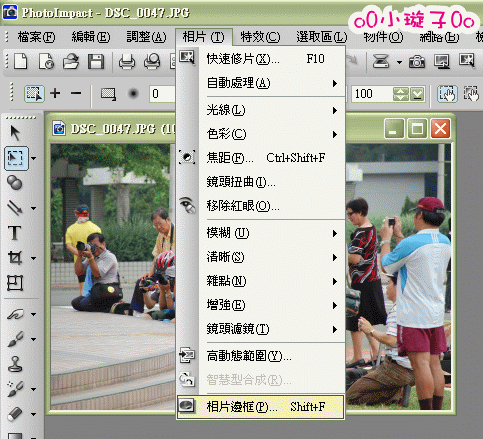Click the spinner arrows beside 100 value
The width and height of the screenshot is (483, 439).
[x=400, y=94]
